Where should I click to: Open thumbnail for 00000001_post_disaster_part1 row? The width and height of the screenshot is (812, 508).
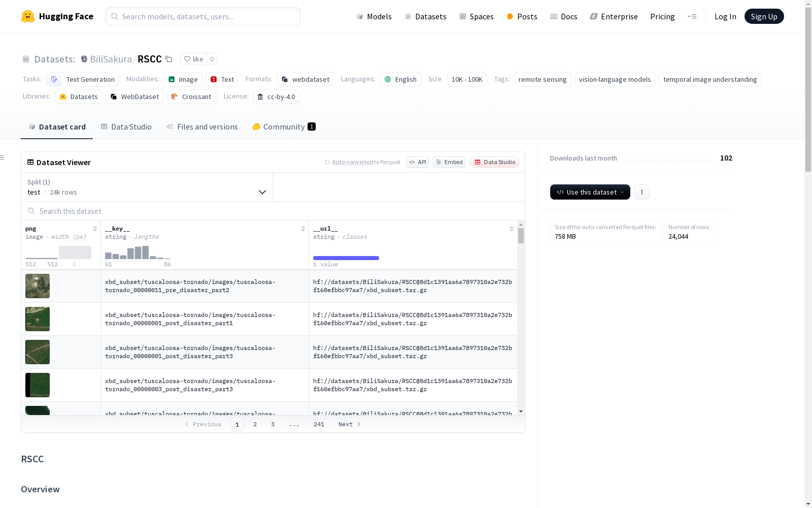38,319
